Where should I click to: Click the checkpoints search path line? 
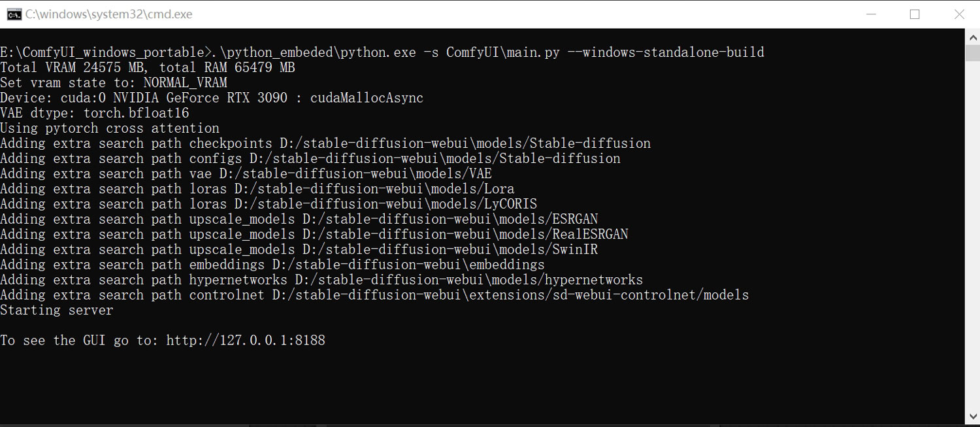[x=325, y=143]
